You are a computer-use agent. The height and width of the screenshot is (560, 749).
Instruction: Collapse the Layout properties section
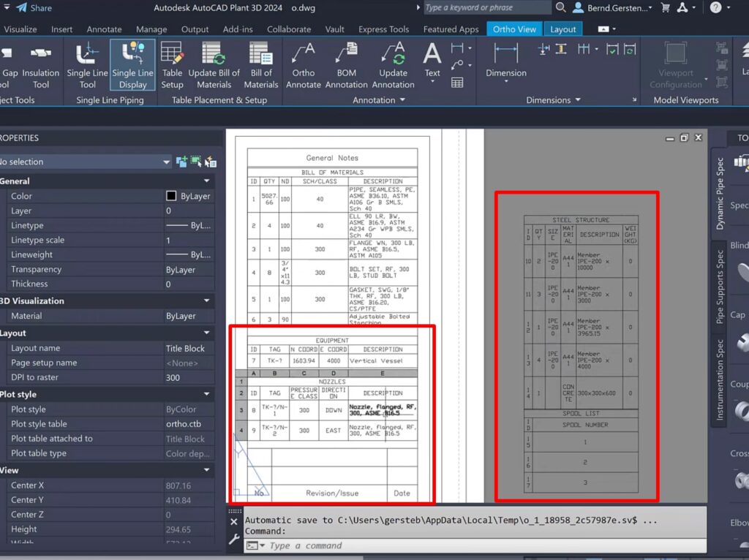click(x=206, y=333)
